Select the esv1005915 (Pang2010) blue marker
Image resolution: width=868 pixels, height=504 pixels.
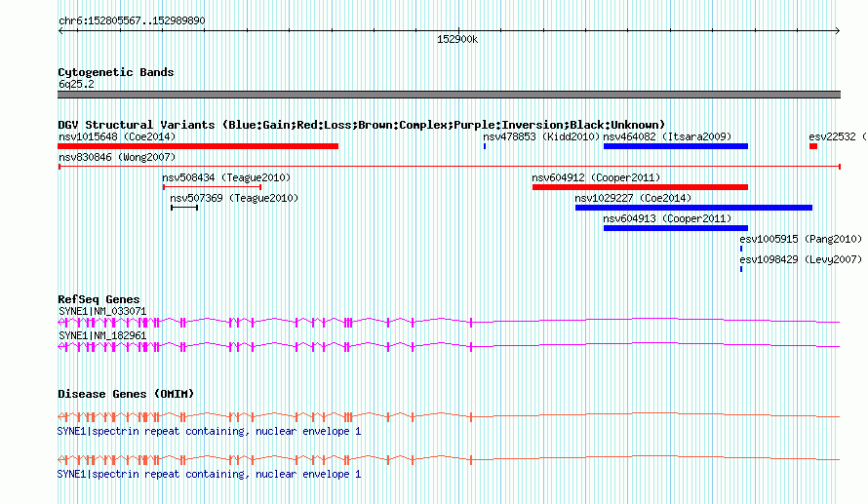(x=741, y=249)
